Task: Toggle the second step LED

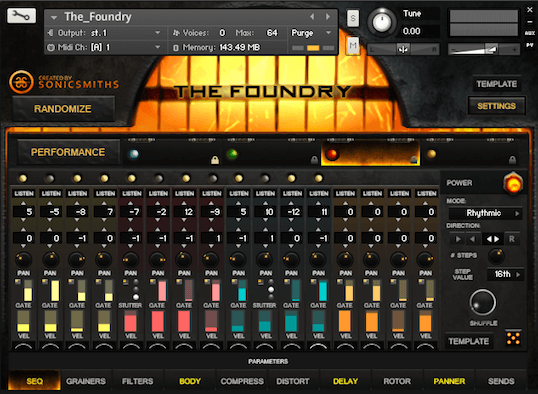Action: point(50,178)
